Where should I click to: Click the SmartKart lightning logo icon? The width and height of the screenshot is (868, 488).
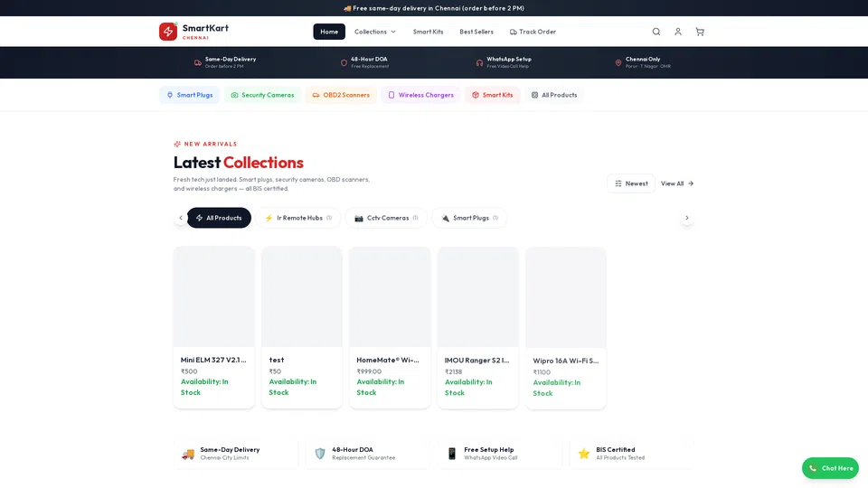[168, 32]
